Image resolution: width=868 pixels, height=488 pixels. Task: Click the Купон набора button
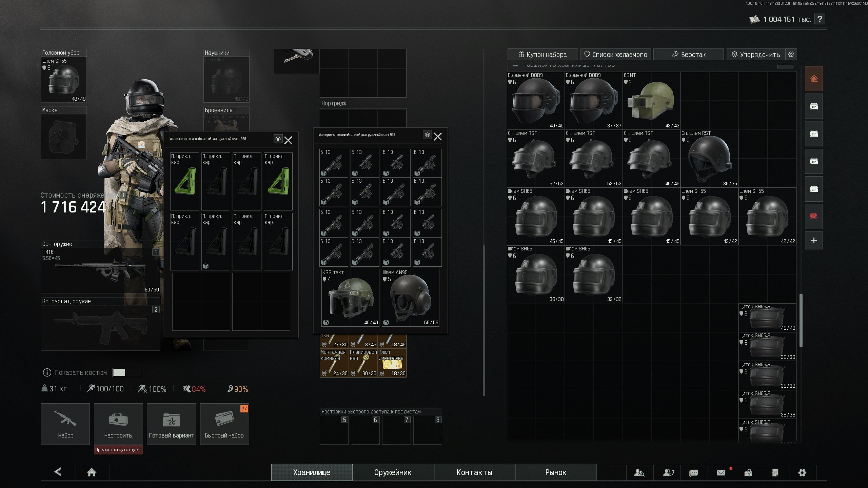(x=542, y=55)
